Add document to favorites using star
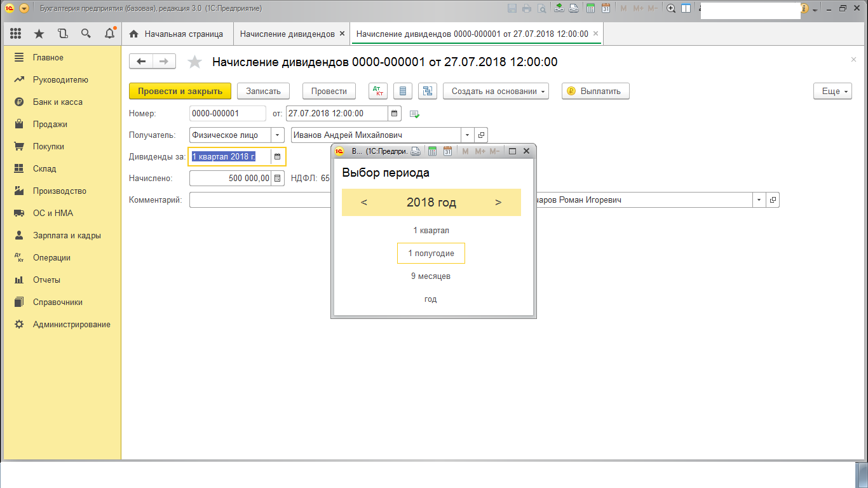868x488 pixels. click(194, 62)
